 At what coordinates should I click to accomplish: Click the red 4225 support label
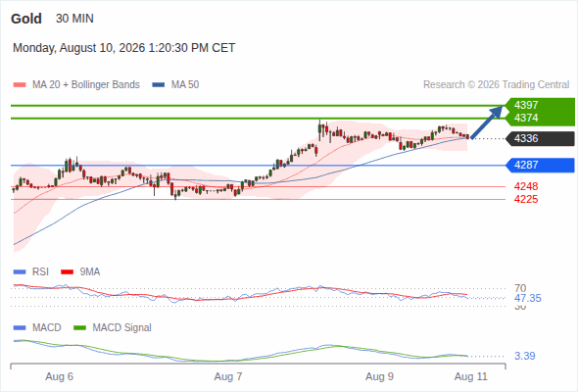click(526, 200)
